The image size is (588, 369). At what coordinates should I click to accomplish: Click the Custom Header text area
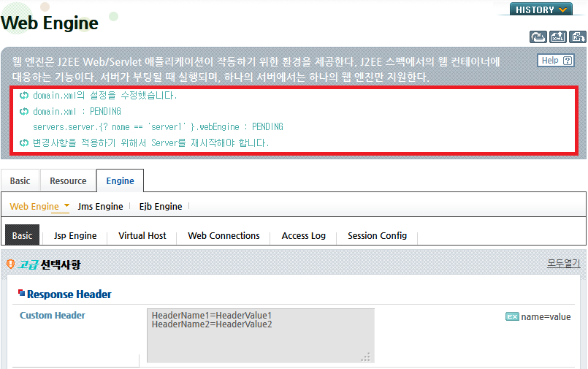261,335
